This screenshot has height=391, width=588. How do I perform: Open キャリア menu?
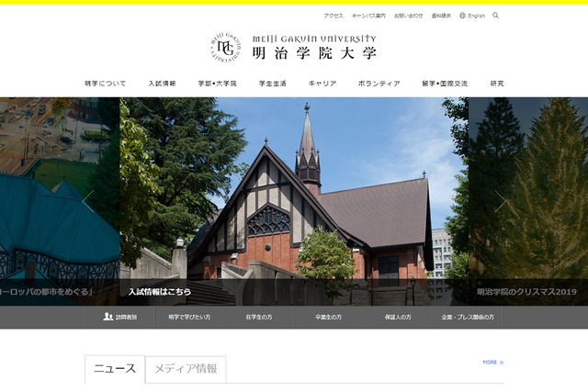(322, 84)
